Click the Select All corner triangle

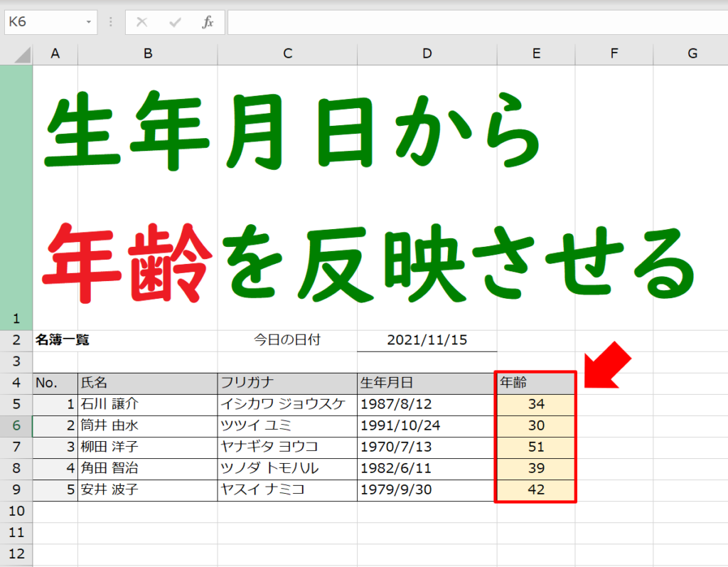[22, 54]
